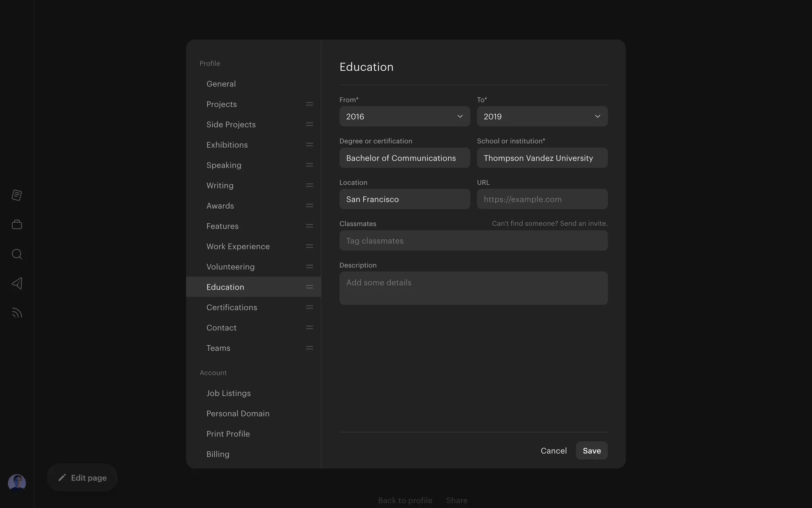Click into the URL input field
The height and width of the screenshot is (508, 812).
tap(542, 199)
